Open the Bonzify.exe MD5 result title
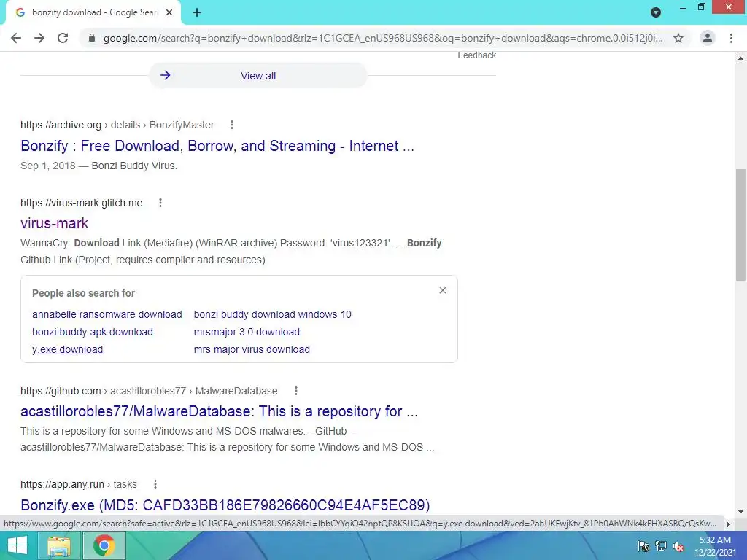 [225, 505]
